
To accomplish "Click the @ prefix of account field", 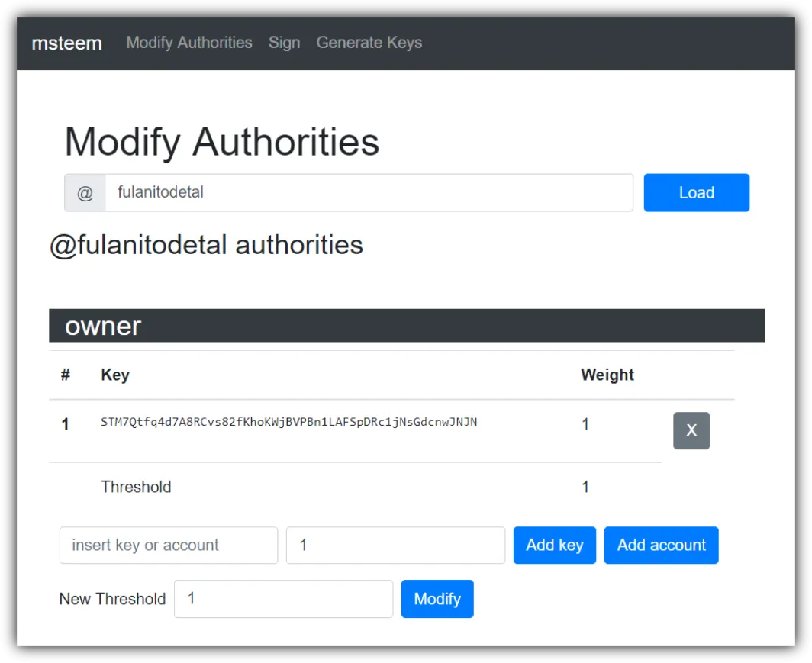I will click(x=85, y=192).
